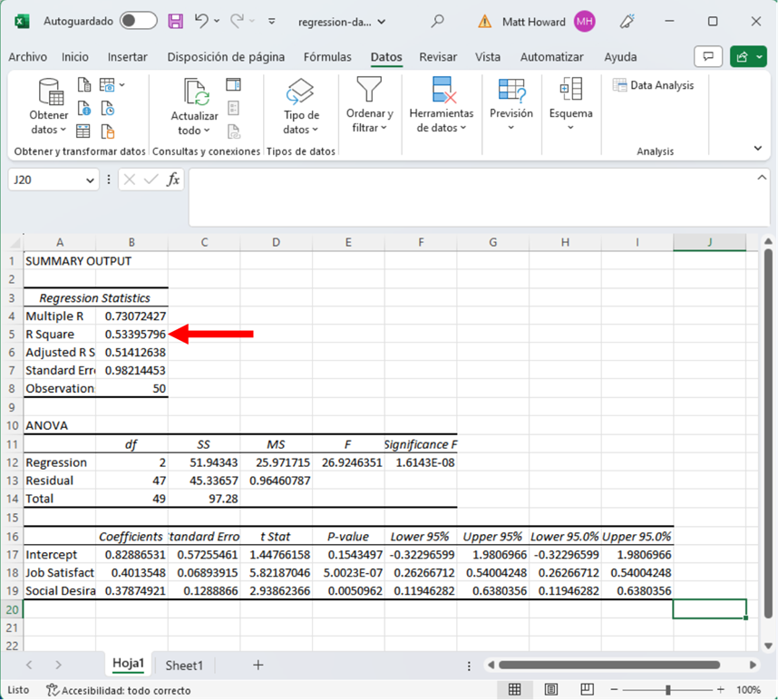Open the comments speech bubble icon

pyautogui.click(x=707, y=57)
